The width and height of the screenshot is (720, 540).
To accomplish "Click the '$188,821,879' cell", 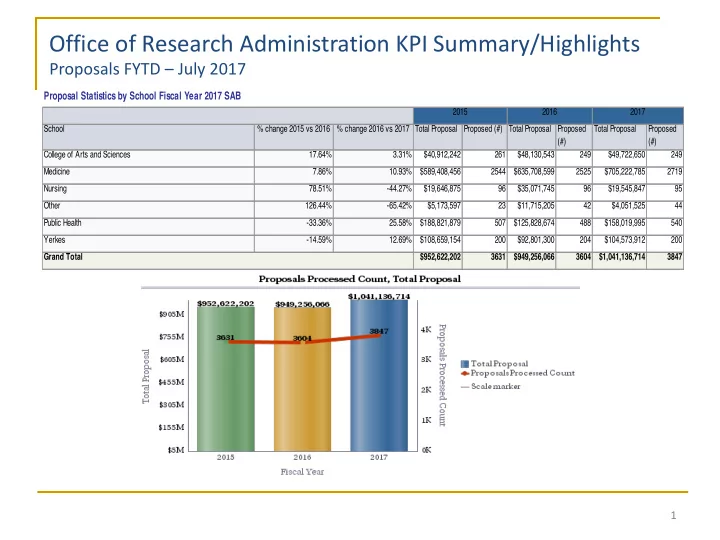I will tap(438, 226).
